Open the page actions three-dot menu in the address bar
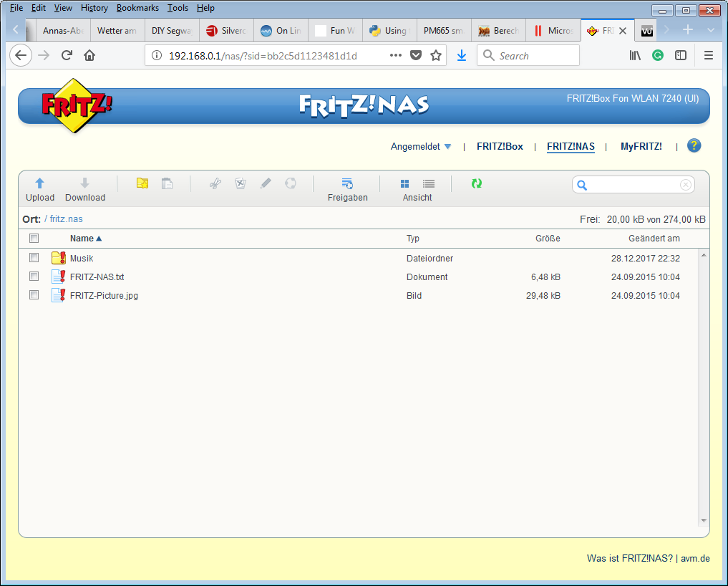This screenshot has width=728, height=586. pos(396,55)
